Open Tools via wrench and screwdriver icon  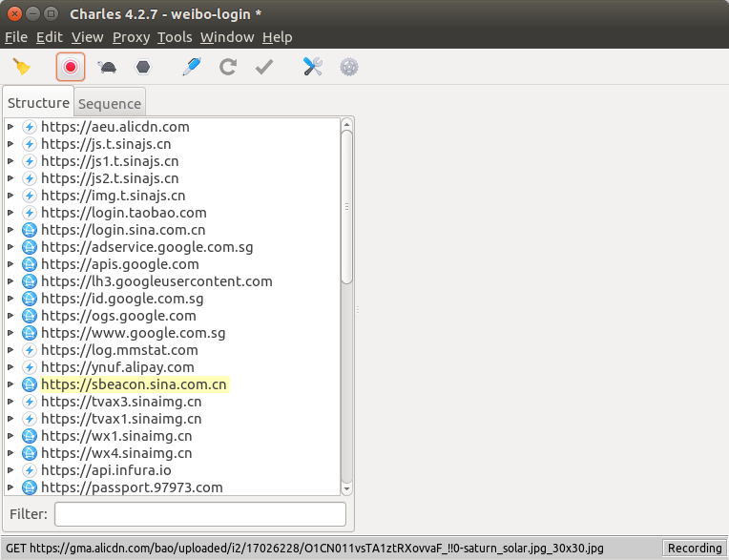pos(312,67)
